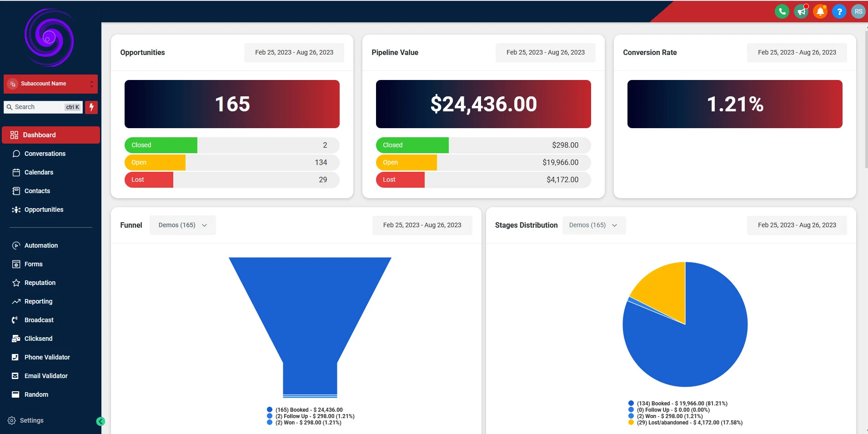The width and height of the screenshot is (868, 434).
Task: Open Funnel card date range picker
Action: click(x=422, y=225)
